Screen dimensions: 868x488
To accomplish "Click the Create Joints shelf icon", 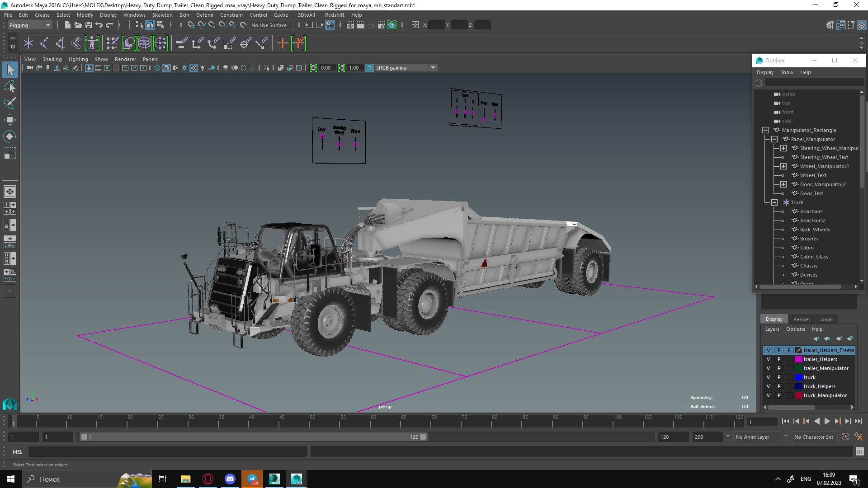I will 44,43.
